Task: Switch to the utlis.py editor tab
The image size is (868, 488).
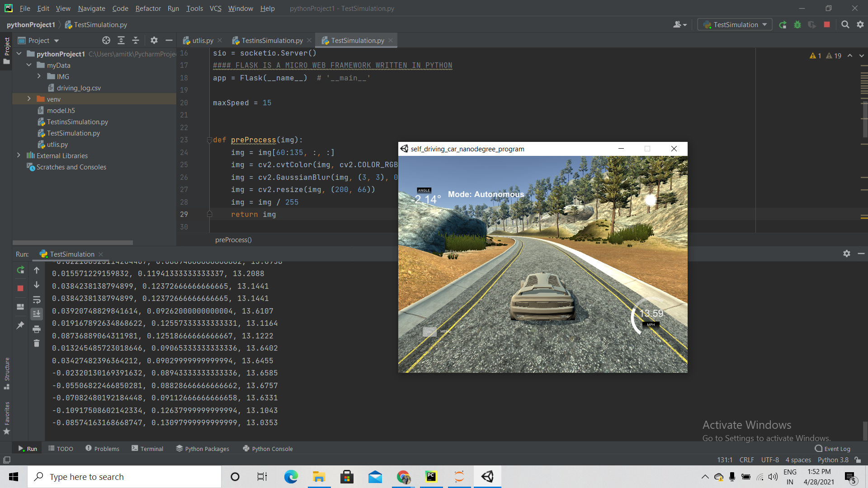Action: (201, 40)
